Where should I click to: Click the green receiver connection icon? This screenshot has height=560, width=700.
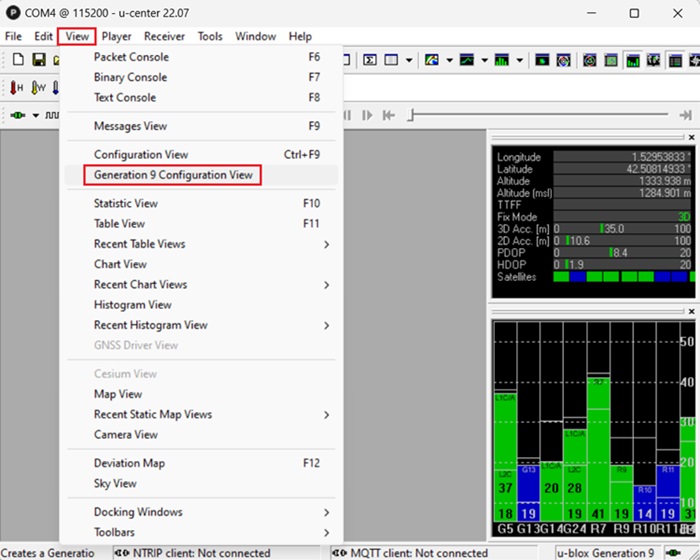tap(18, 115)
